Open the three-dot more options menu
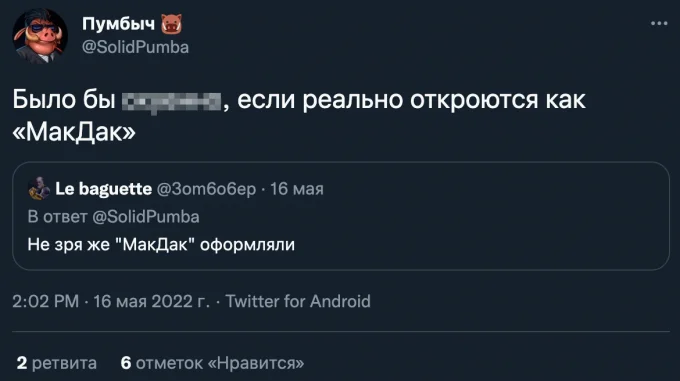 coord(659,23)
